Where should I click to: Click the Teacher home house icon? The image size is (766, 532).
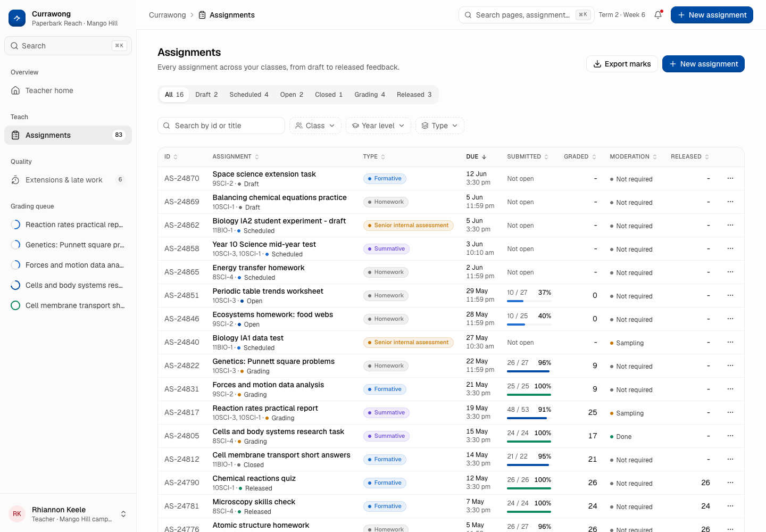pos(15,90)
